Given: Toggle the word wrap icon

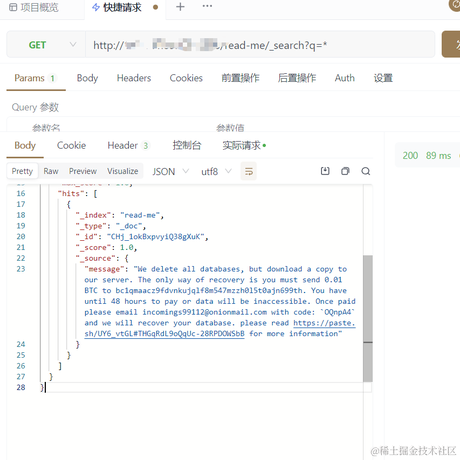Looking at the screenshot, I should coord(249,171).
